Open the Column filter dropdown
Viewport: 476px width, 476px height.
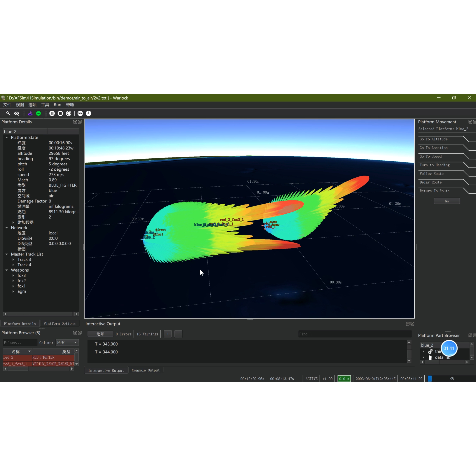click(x=67, y=342)
